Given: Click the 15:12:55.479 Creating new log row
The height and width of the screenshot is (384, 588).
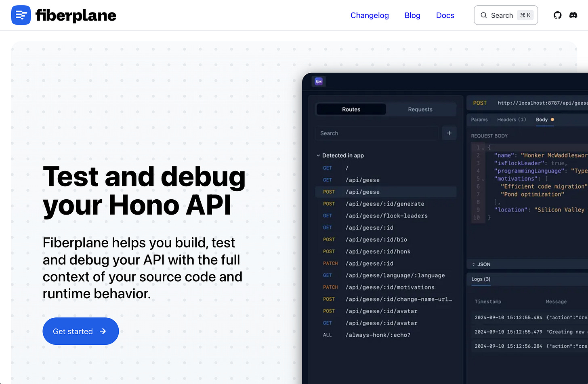Looking at the screenshot, I should pyautogui.click(x=530, y=332).
